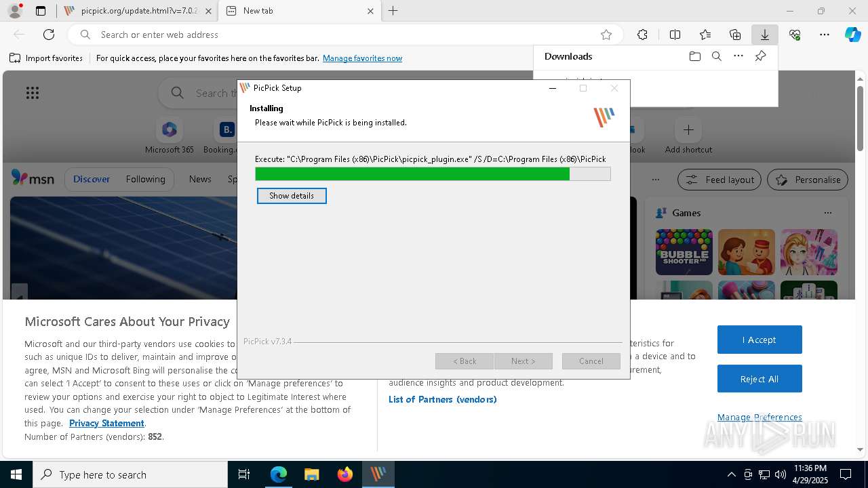This screenshot has width=868, height=488.
Task: Open Windows Start menu
Action: pyautogui.click(x=16, y=474)
